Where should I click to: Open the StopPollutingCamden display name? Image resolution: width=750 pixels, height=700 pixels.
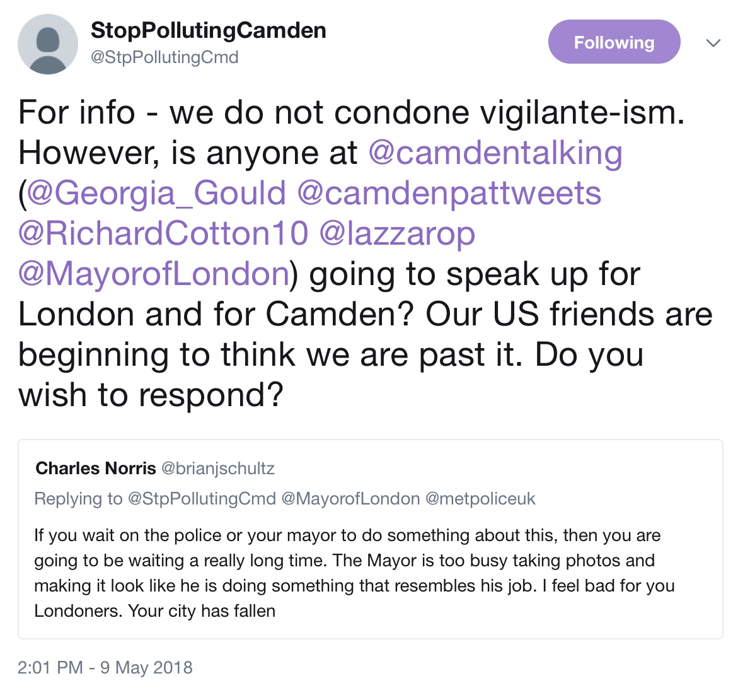tap(209, 30)
